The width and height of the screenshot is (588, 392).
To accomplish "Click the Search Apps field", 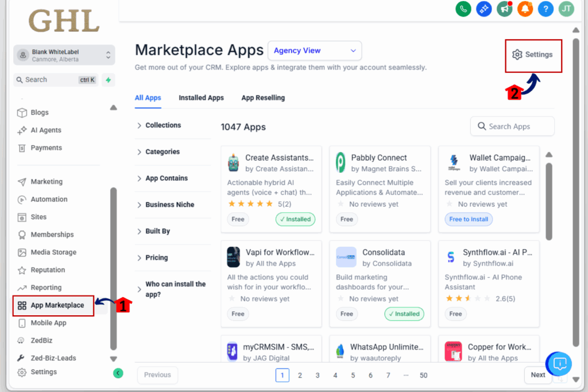I will pos(512,126).
